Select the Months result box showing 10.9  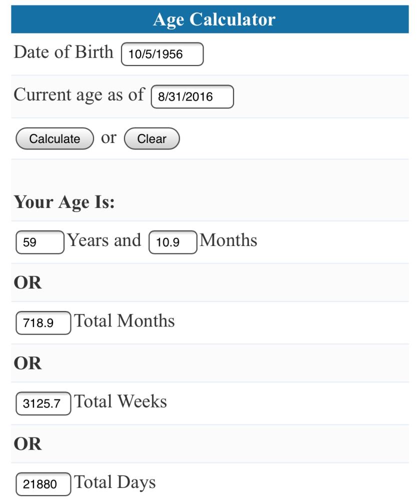[172, 242]
